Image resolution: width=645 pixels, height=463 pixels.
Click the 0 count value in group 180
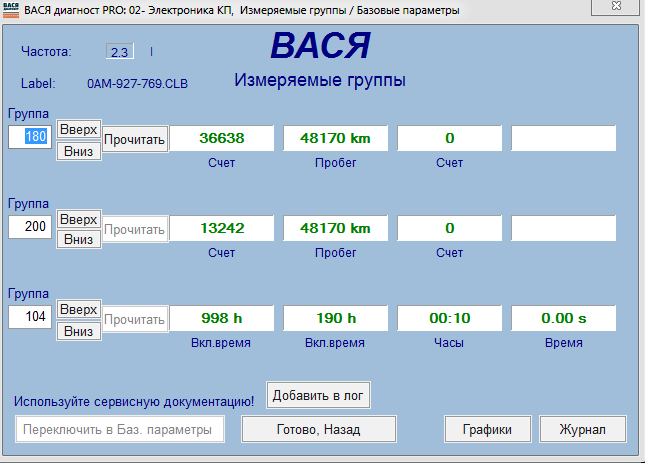pos(450,138)
